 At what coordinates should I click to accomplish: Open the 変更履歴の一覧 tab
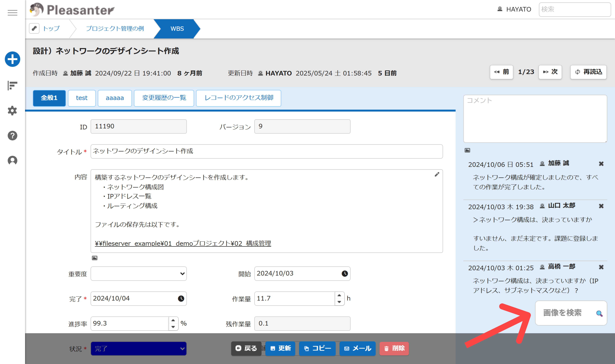coord(164,98)
